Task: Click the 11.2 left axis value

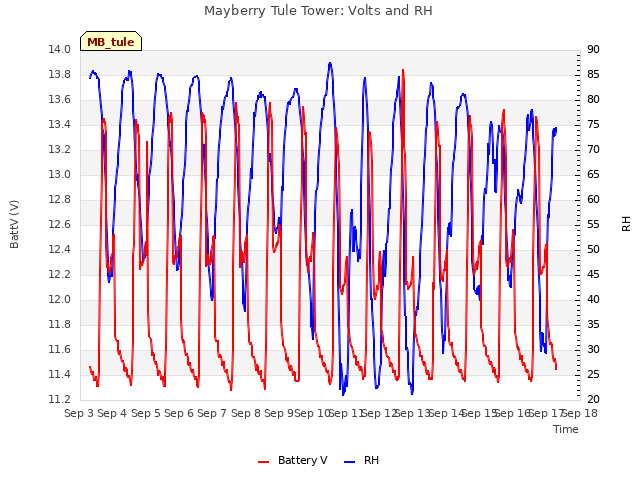Action: tap(60, 399)
